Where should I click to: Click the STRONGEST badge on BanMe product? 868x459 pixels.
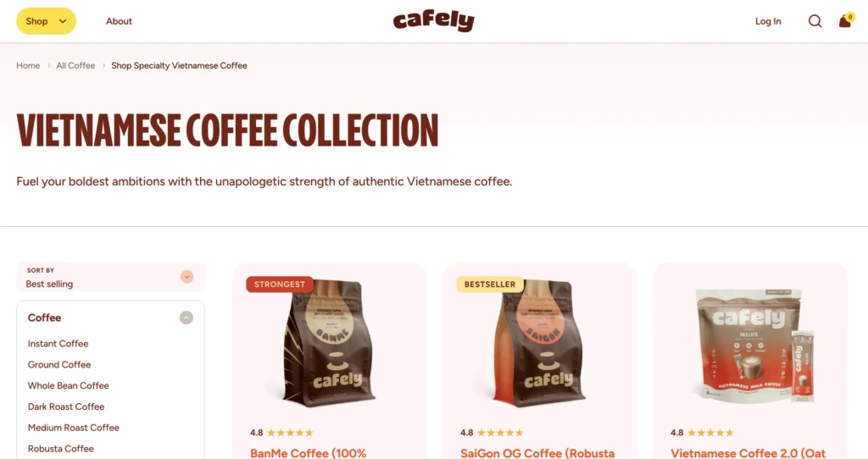coord(280,285)
